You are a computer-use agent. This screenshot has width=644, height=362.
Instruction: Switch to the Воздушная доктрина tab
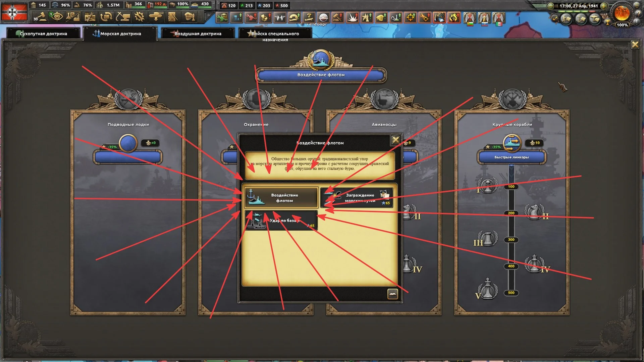click(198, 34)
